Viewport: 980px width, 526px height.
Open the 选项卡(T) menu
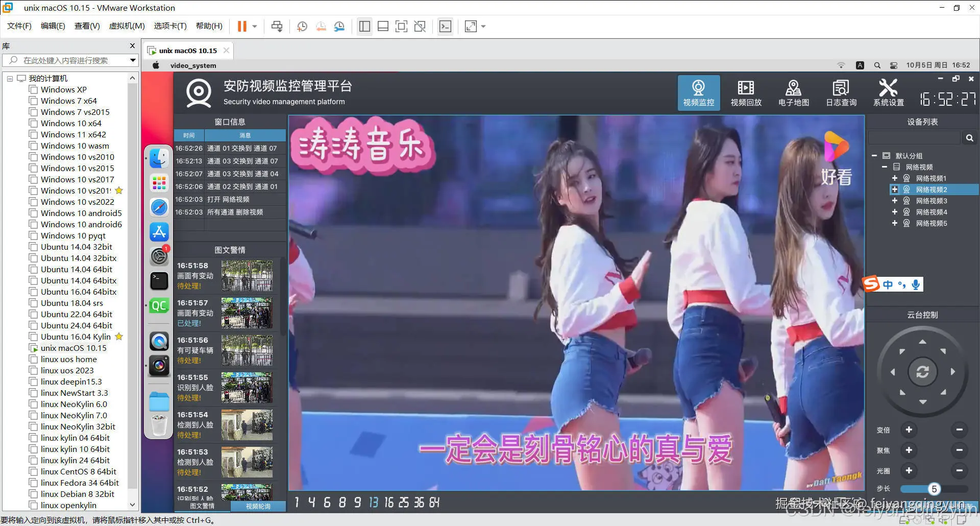(170, 26)
